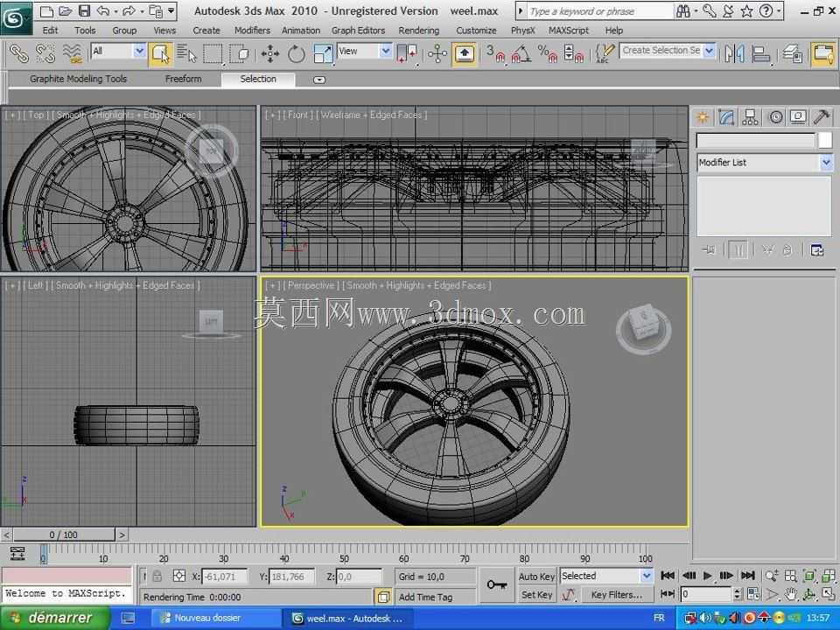Toggle Percent Snap
Screen dimensions: 840x630
[x=548, y=53]
